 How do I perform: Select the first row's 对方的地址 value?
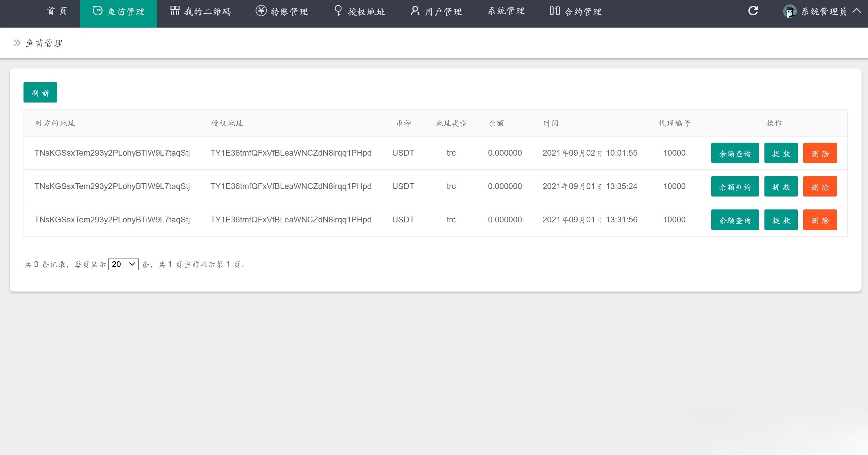click(x=112, y=153)
